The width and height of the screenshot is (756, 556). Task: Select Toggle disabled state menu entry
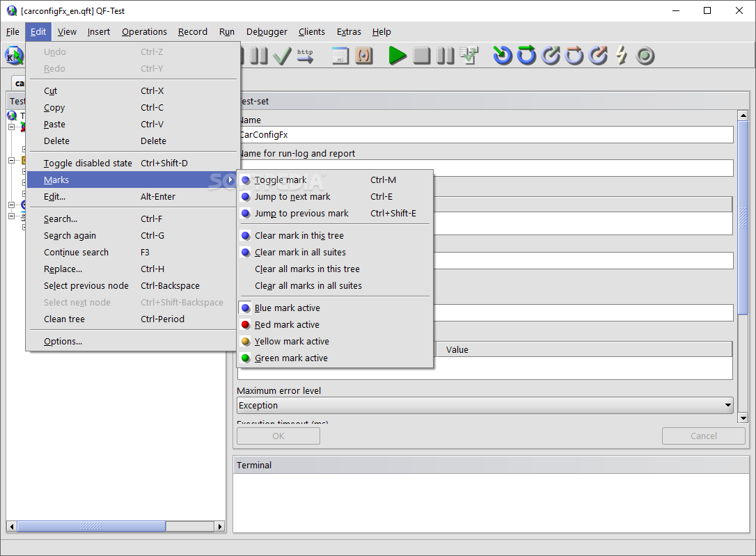[x=132, y=164]
